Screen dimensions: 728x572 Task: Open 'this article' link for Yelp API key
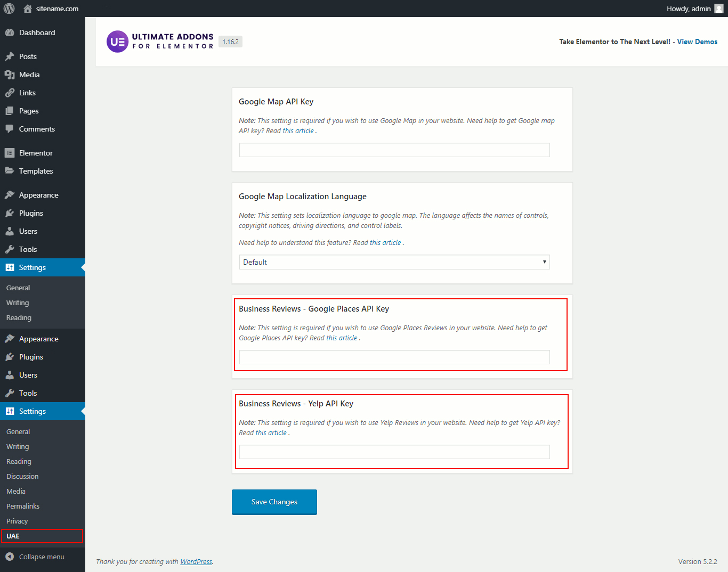271,432
